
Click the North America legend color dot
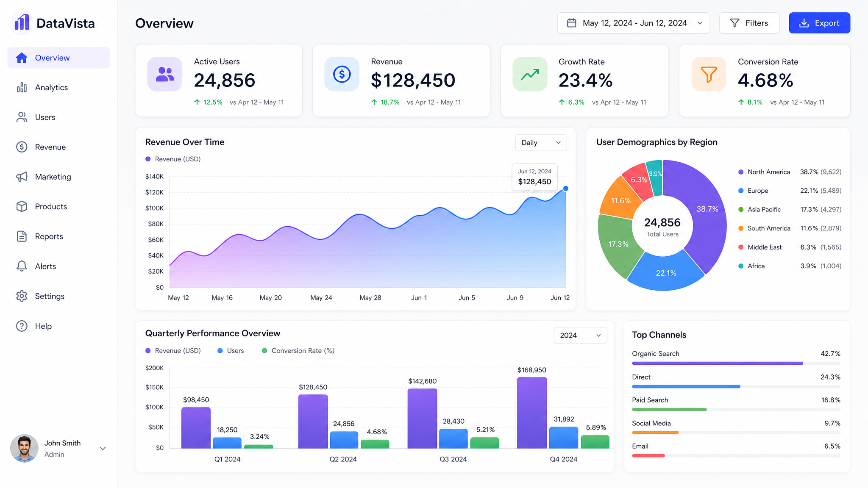(741, 172)
